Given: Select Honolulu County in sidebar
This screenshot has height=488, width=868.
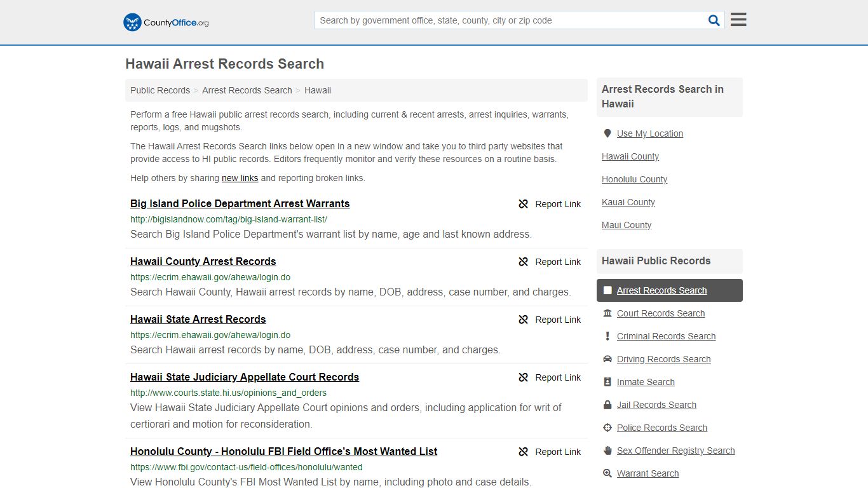Looking at the screenshot, I should pos(634,179).
